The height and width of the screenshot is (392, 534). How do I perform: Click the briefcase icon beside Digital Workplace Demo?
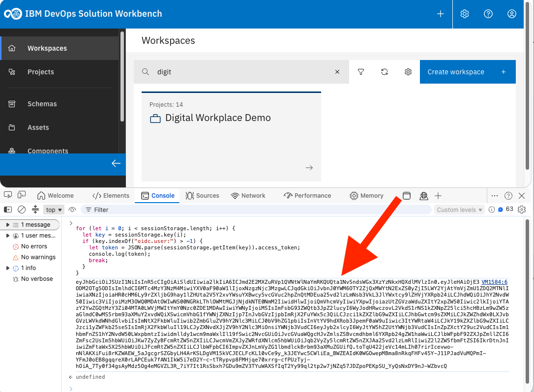tap(155, 119)
